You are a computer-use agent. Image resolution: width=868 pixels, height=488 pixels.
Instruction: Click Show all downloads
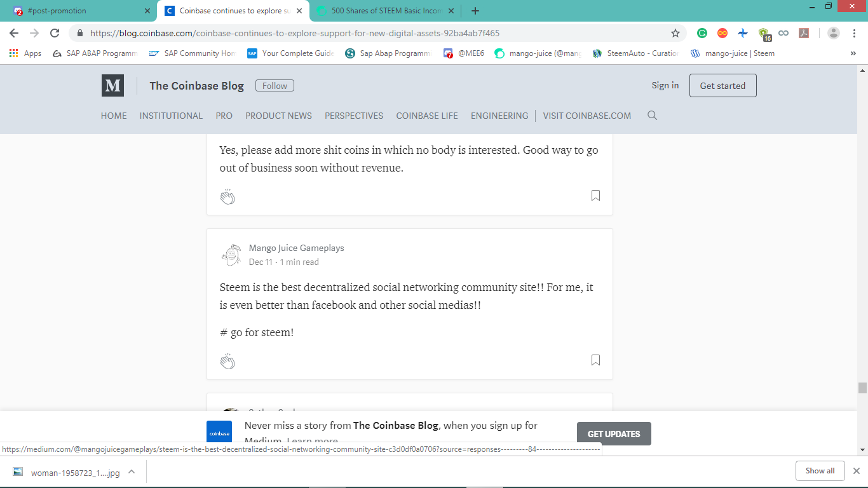coord(820,471)
